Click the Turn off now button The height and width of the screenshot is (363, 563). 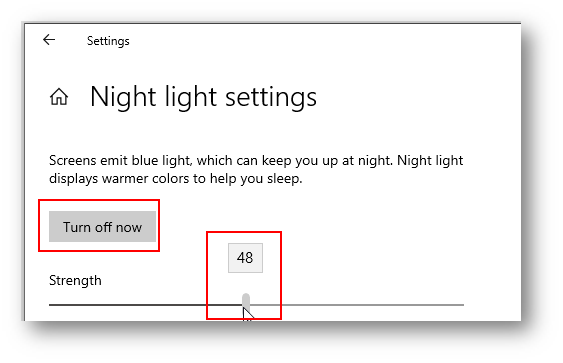click(x=102, y=227)
